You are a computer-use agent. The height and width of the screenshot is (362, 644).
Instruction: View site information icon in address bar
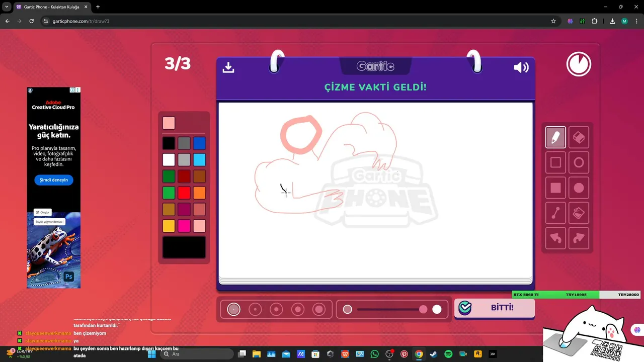45,21
